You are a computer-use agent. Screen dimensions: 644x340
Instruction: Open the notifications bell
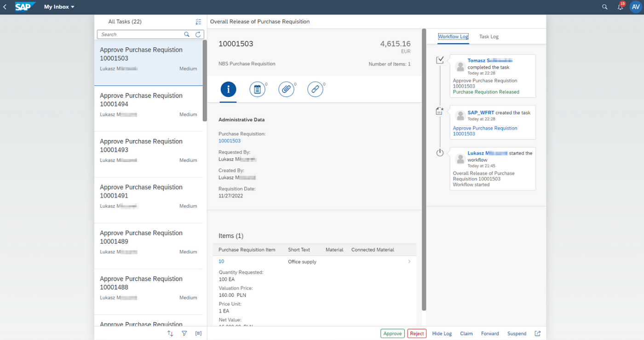621,7
